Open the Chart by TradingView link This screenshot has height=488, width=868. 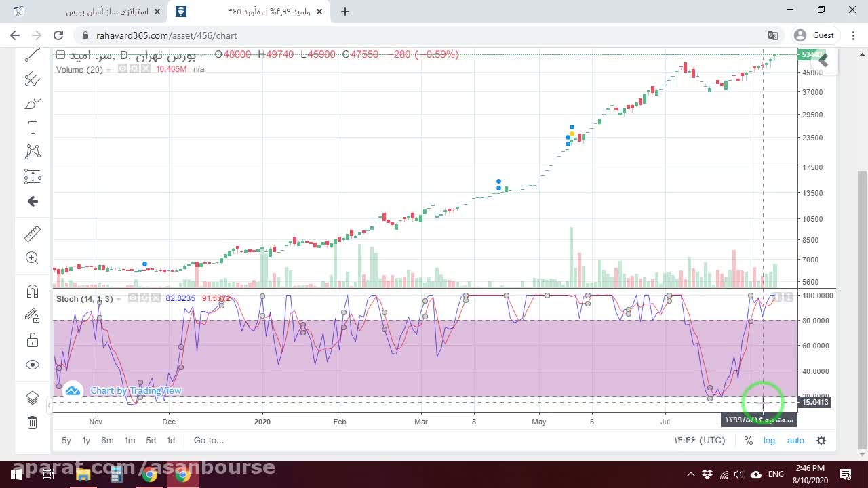tap(136, 391)
